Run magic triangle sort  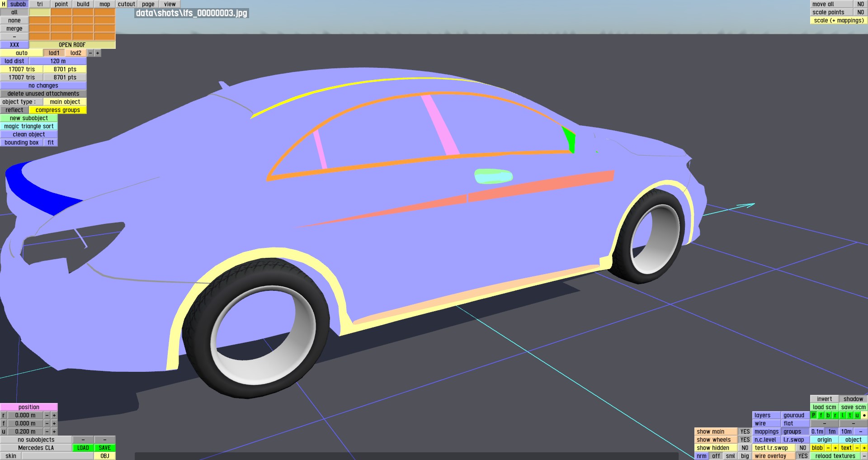pyautogui.click(x=29, y=126)
